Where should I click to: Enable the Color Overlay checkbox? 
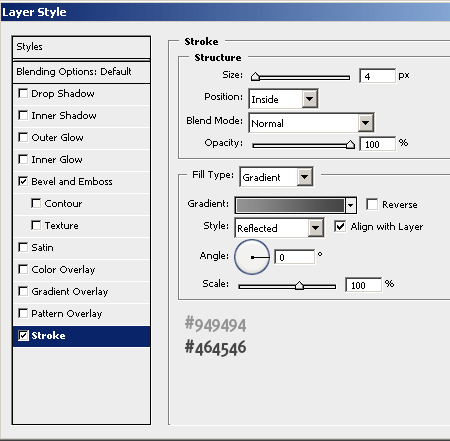tap(23, 269)
